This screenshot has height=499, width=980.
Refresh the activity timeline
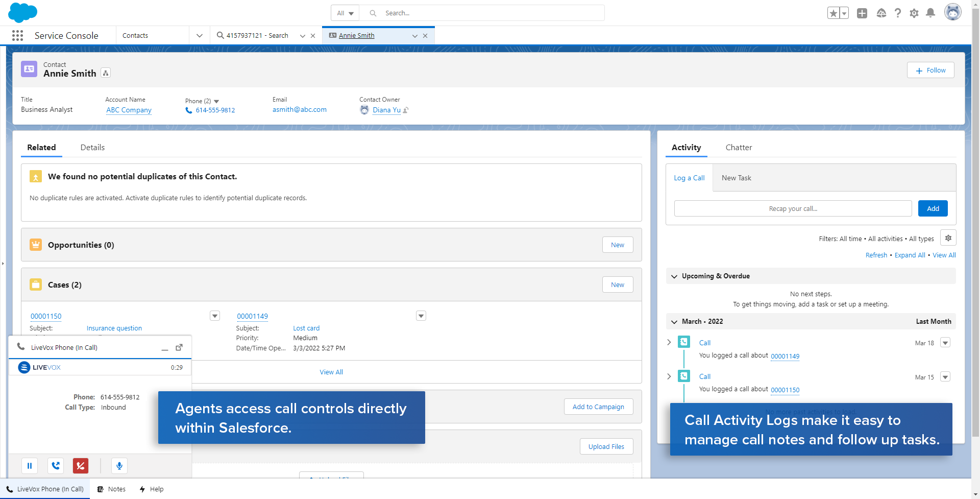click(x=876, y=255)
